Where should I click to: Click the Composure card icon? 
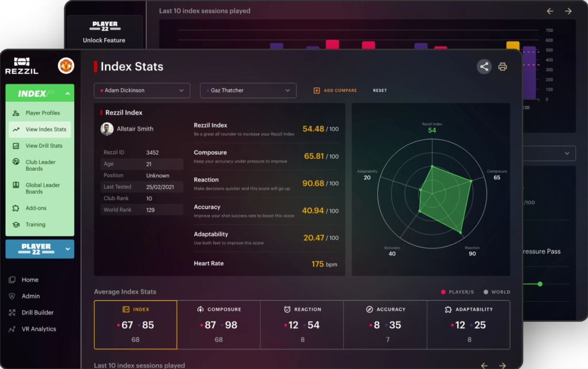tap(200, 309)
